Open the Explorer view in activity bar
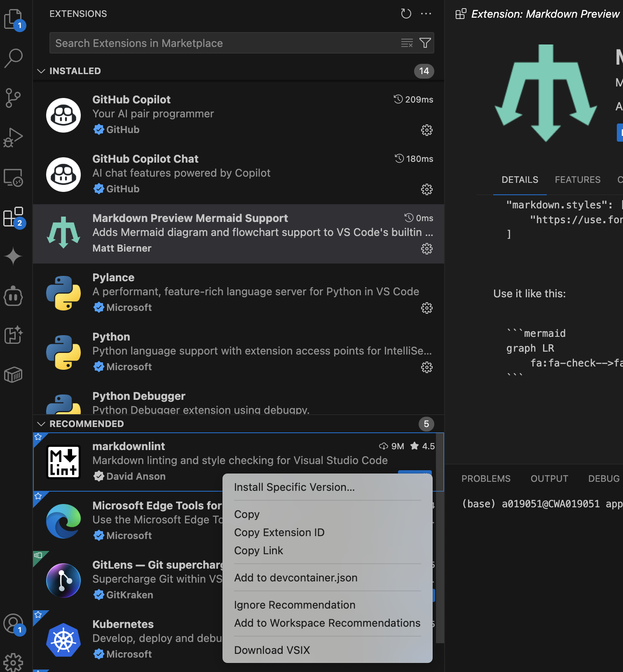623x672 pixels. coord(14,19)
